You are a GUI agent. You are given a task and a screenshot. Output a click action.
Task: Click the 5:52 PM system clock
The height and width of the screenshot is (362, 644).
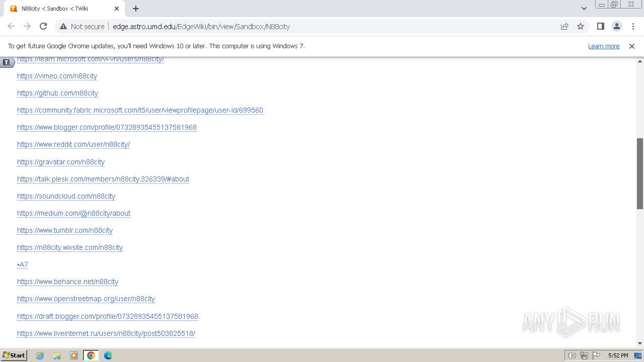point(618,355)
